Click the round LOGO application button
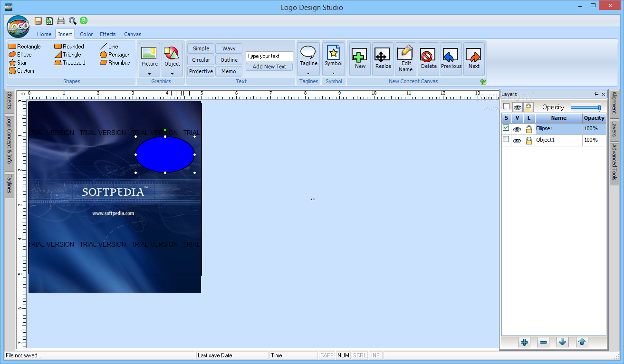 coord(18,26)
